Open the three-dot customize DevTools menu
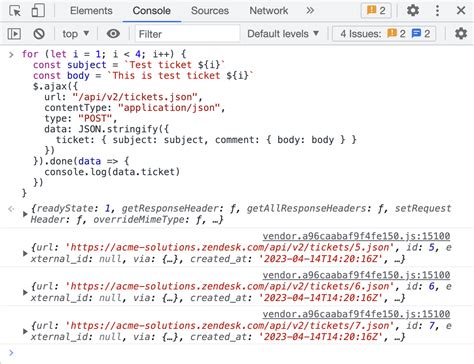The width and height of the screenshot is (474, 364). (437, 11)
